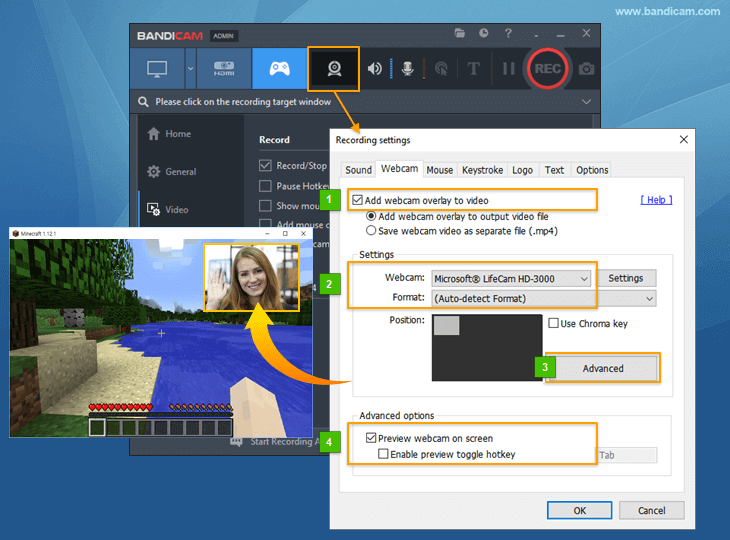Expand the target window bar chevron
The height and width of the screenshot is (540, 730).
point(586,101)
